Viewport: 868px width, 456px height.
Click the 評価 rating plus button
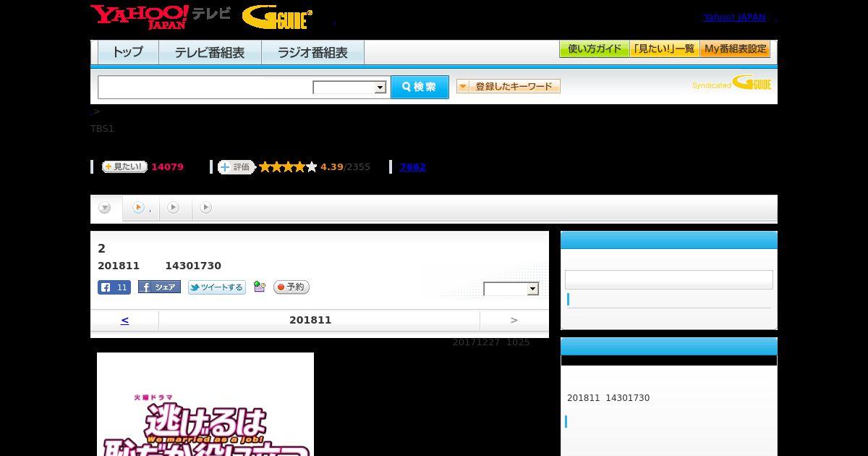click(237, 167)
